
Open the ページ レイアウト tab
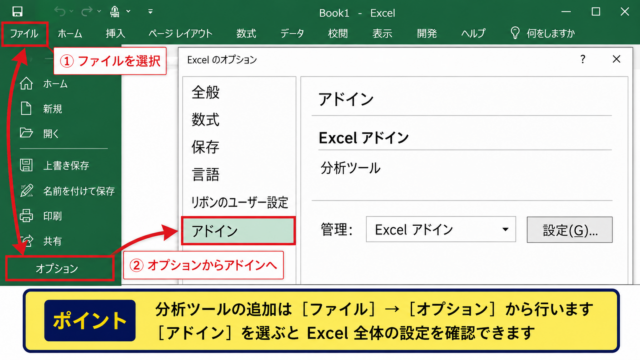click(180, 33)
